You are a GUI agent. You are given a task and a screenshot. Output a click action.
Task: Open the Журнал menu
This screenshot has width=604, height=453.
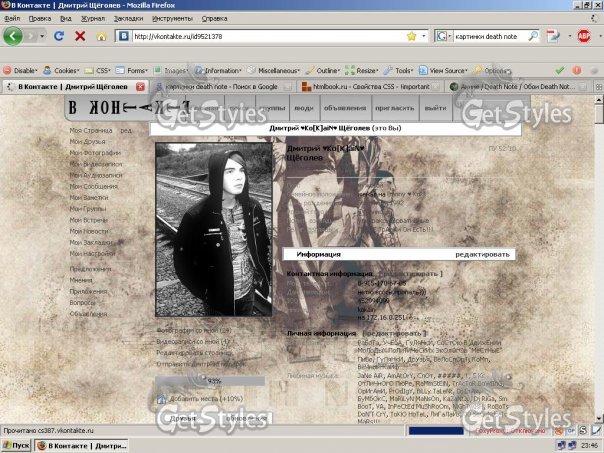tap(92, 18)
